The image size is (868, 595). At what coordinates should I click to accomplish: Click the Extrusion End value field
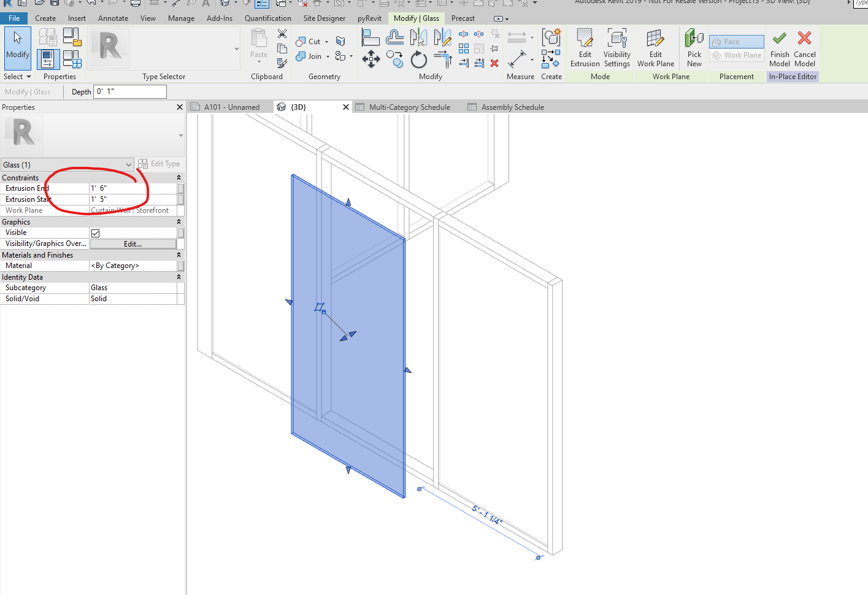(134, 188)
